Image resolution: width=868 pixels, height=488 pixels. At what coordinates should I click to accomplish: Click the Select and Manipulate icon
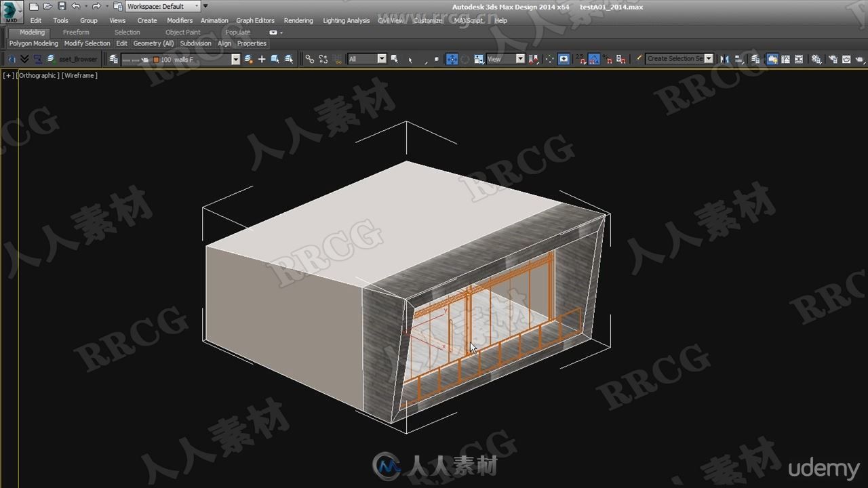click(550, 59)
